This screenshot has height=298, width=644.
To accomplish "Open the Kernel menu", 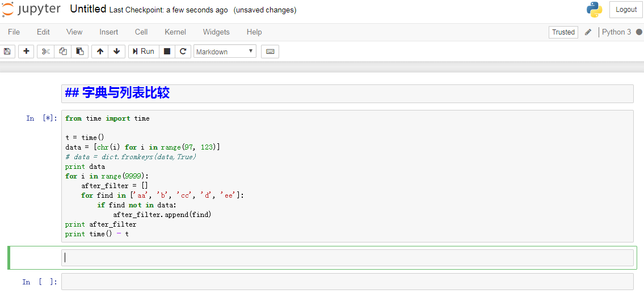I will pos(175,32).
